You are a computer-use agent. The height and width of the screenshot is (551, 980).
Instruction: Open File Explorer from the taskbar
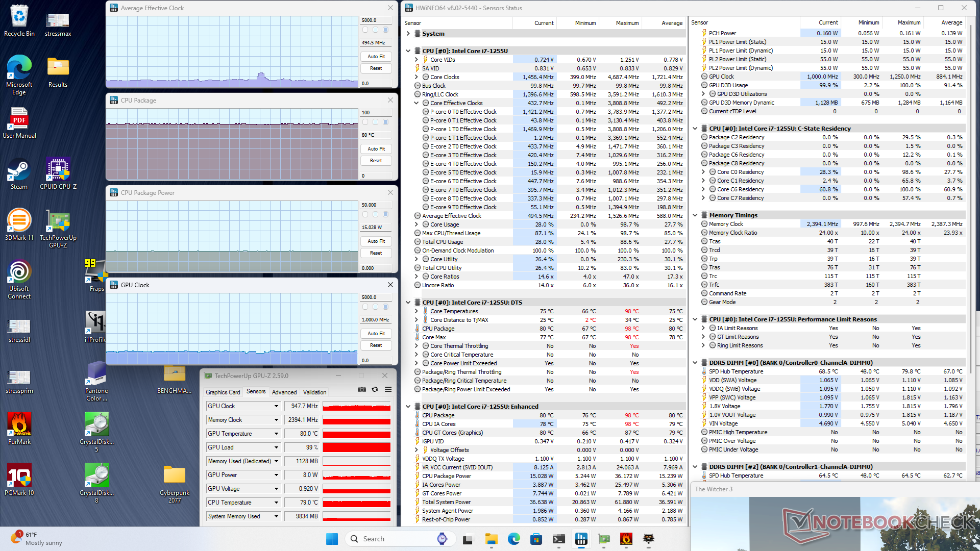pos(491,539)
